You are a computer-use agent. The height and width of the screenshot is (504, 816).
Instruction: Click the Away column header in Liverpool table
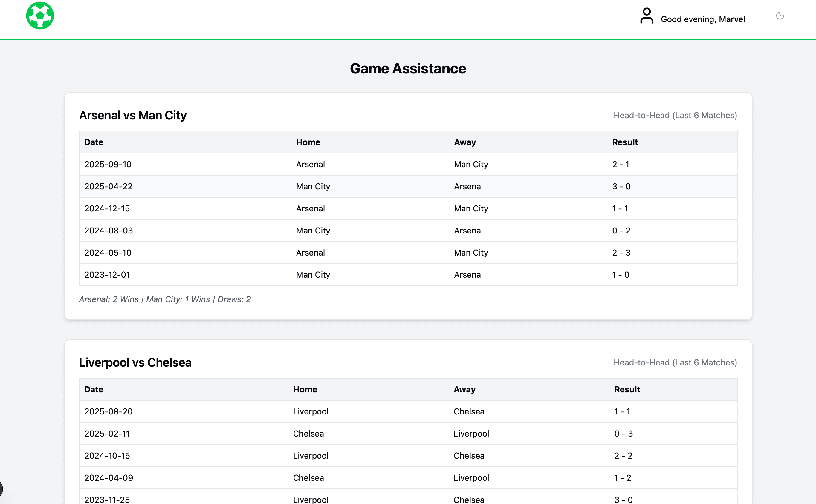pyautogui.click(x=464, y=389)
